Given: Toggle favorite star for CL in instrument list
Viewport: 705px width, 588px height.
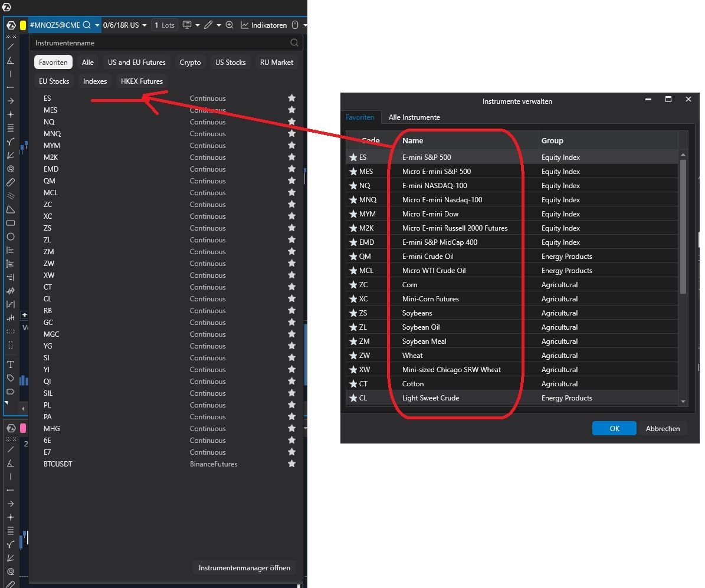Looking at the screenshot, I should [x=292, y=298].
